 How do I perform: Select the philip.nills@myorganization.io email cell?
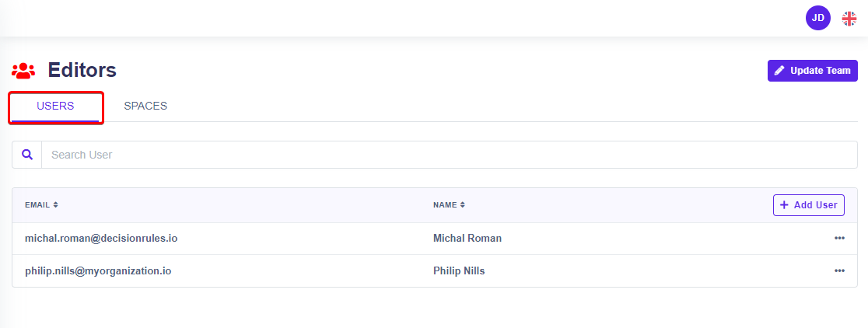98,271
